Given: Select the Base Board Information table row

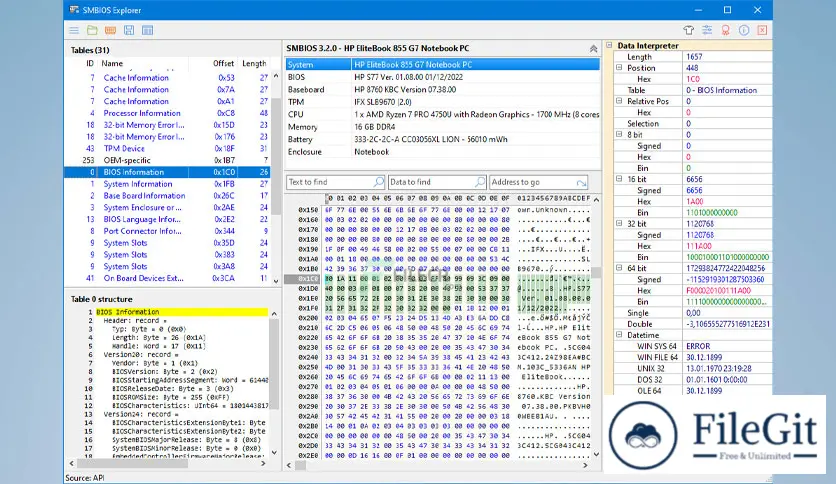Looking at the screenshot, I should (167, 196).
